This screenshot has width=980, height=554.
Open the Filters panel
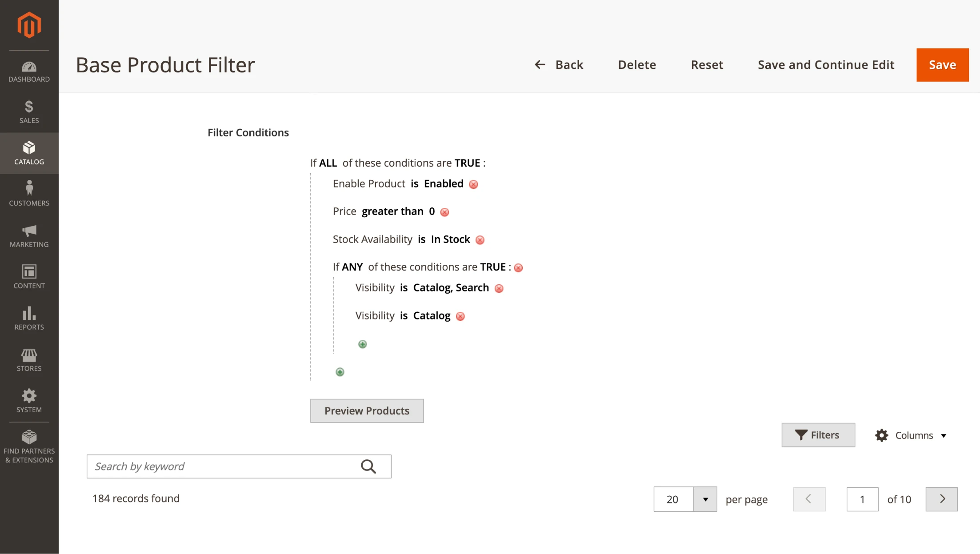tap(818, 435)
